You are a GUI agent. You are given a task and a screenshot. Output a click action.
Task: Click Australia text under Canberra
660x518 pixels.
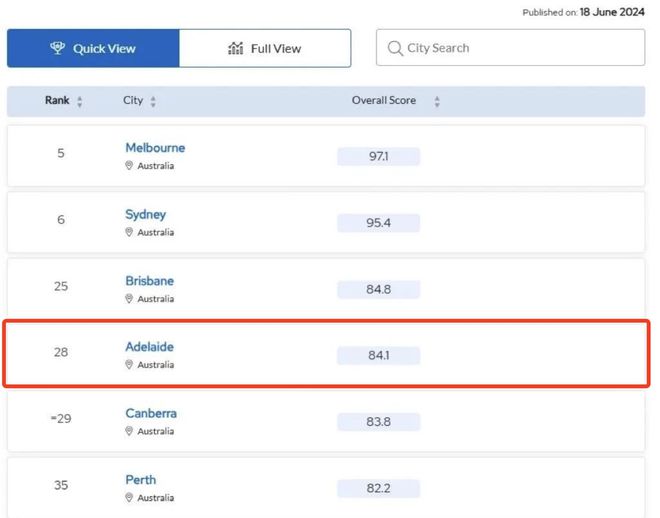tap(156, 431)
